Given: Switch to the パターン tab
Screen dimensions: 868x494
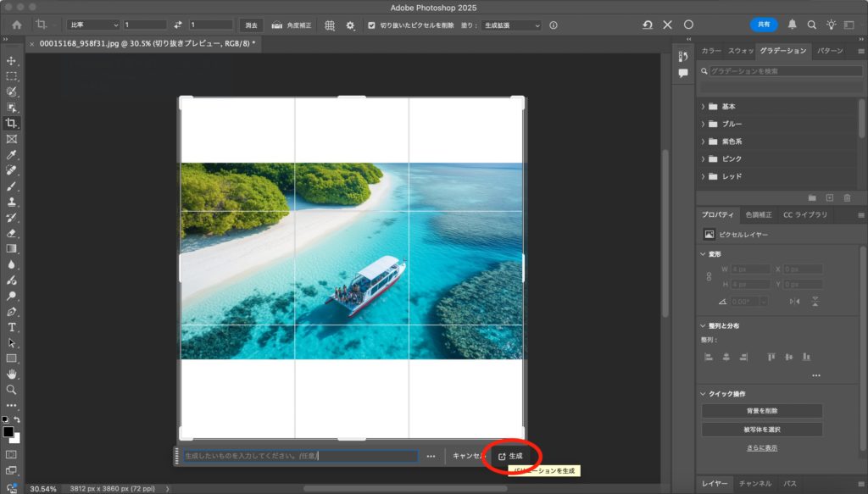Looking at the screenshot, I should [x=829, y=51].
